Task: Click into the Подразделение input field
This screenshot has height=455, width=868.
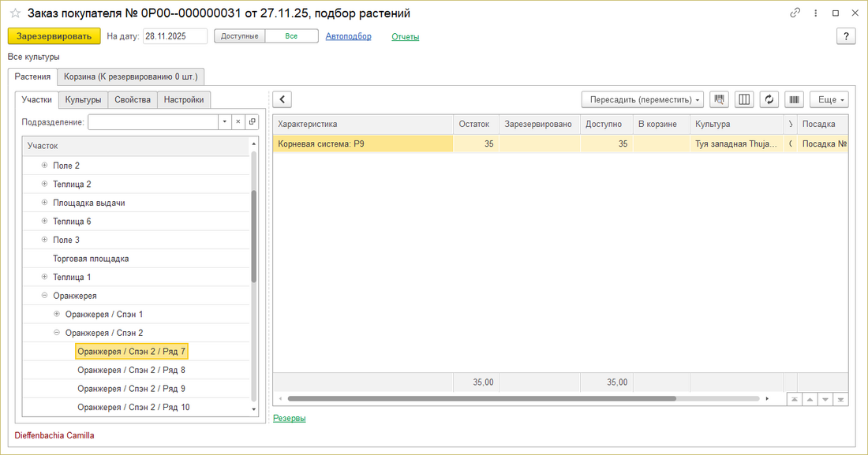Action: pos(153,121)
